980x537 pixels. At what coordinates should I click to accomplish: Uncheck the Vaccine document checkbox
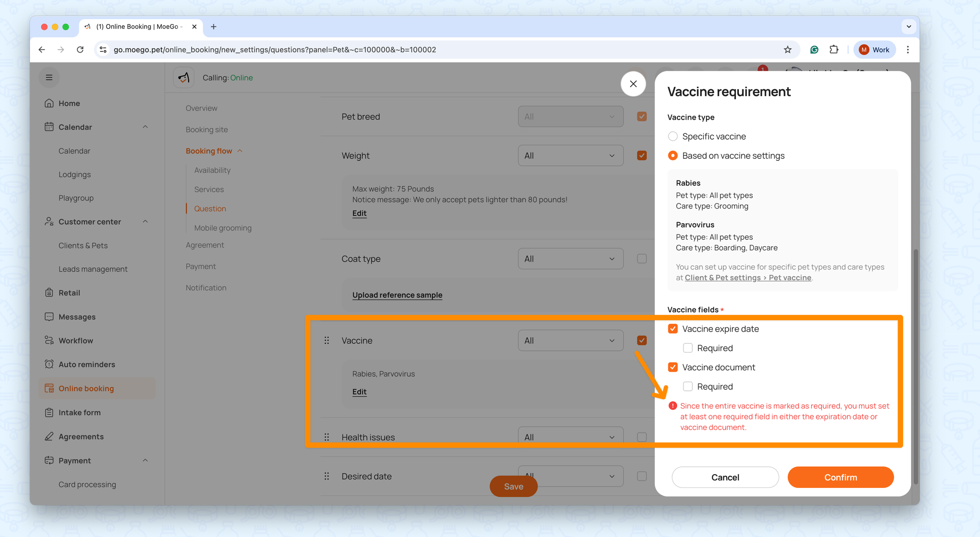coord(673,367)
